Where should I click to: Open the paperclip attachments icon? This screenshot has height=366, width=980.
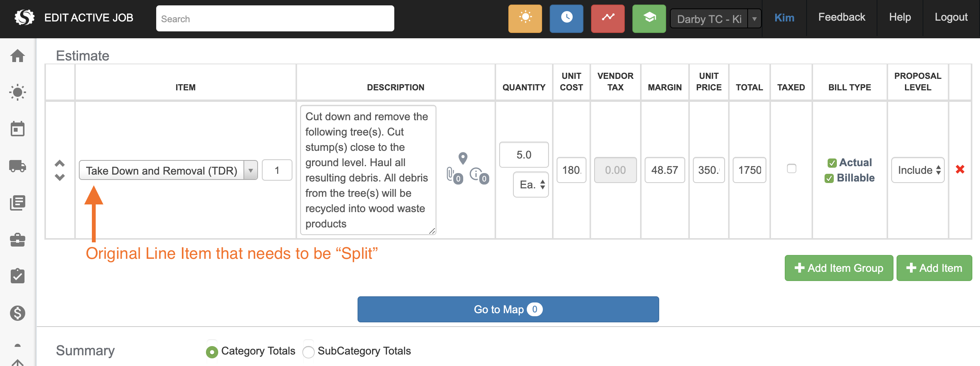click(x=452, y=175)
